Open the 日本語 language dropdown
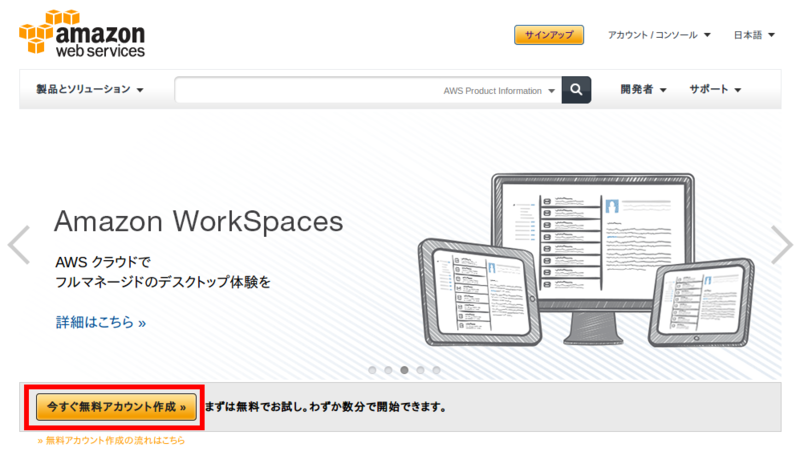The width and height of the screenshot is (800, 464). pyautogui.click(x=754, y=35)
